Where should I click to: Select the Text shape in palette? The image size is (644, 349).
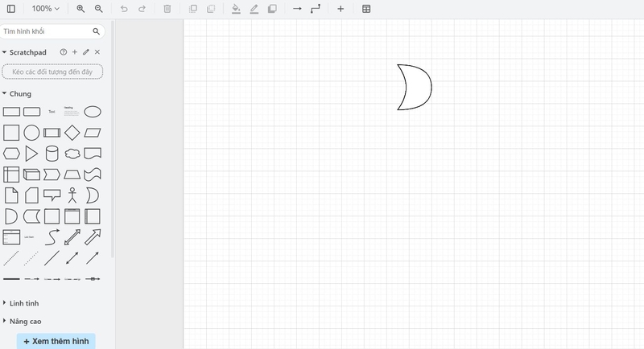point(52,112)
